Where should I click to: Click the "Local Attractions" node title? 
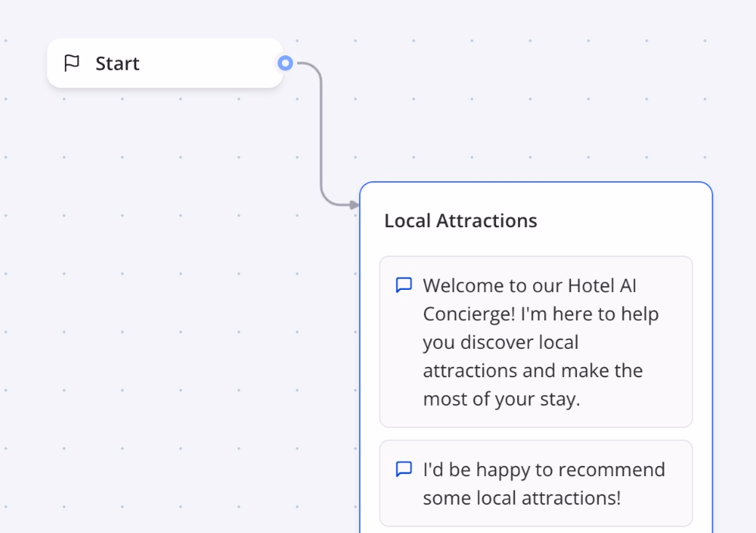click(460, 221)
